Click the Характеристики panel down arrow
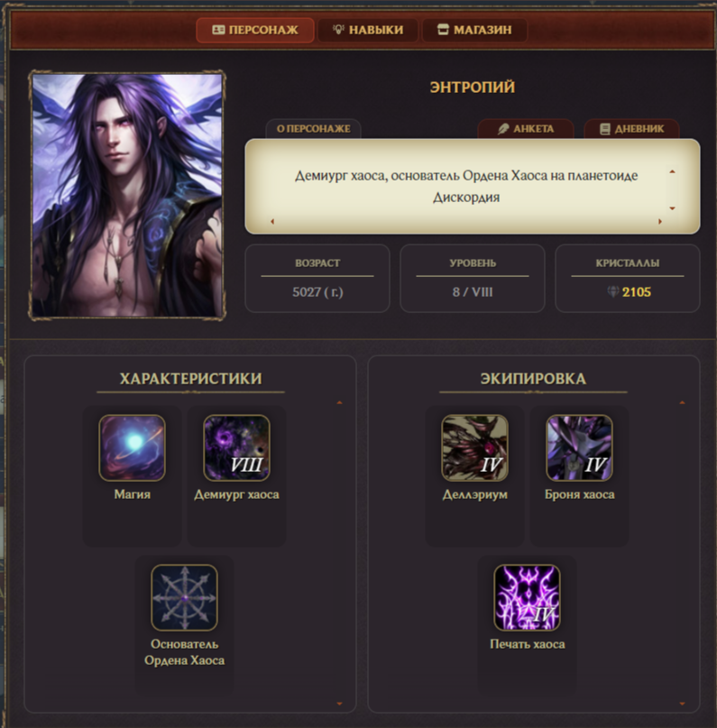This screenshot has width=717, height=728. 339,704
